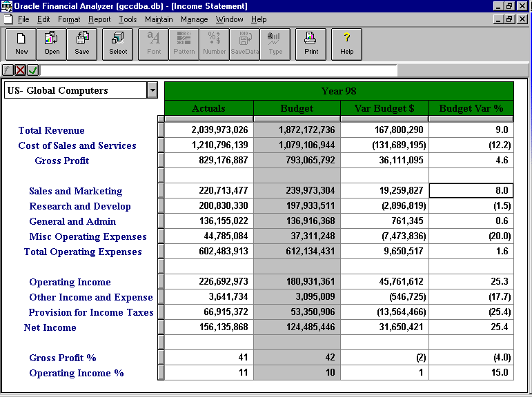Click the New toolbar button
The height and width of the screenshot is (397, 532).
[22, 43]
